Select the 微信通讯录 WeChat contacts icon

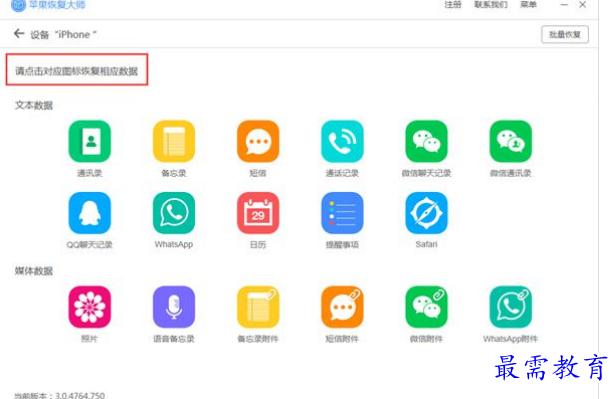click(511, 141)
